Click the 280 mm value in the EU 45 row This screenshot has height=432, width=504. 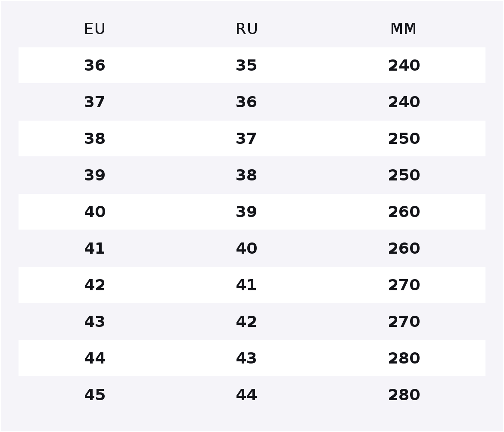404,395
